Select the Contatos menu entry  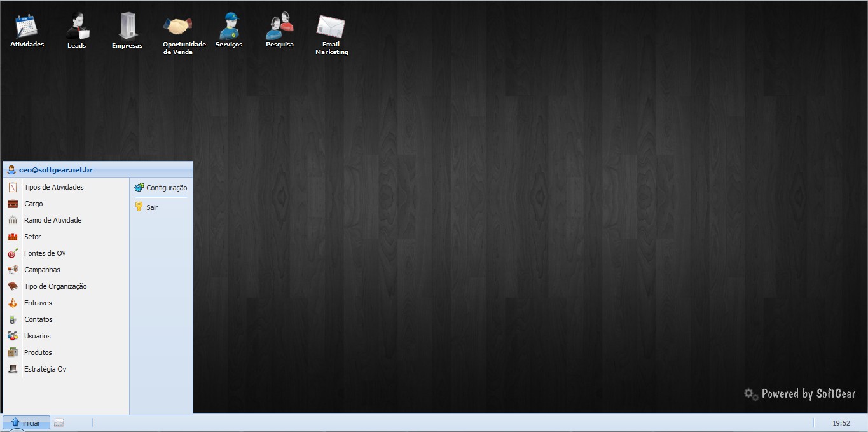(66, 319)
